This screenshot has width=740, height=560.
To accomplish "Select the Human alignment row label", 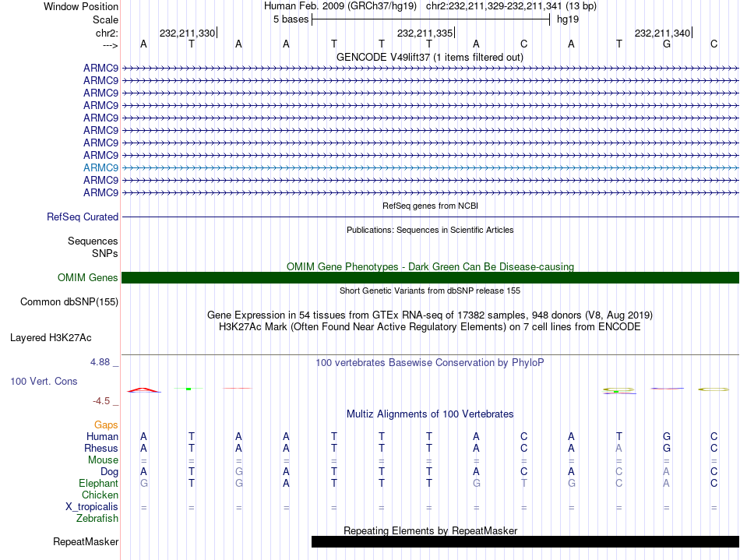I will (x=102, y=436).
